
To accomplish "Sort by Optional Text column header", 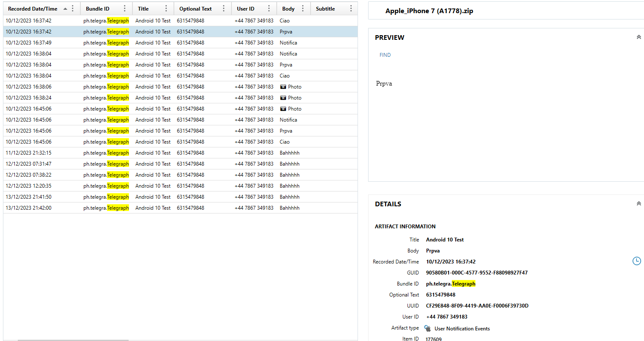I will (x=195, y=8).
